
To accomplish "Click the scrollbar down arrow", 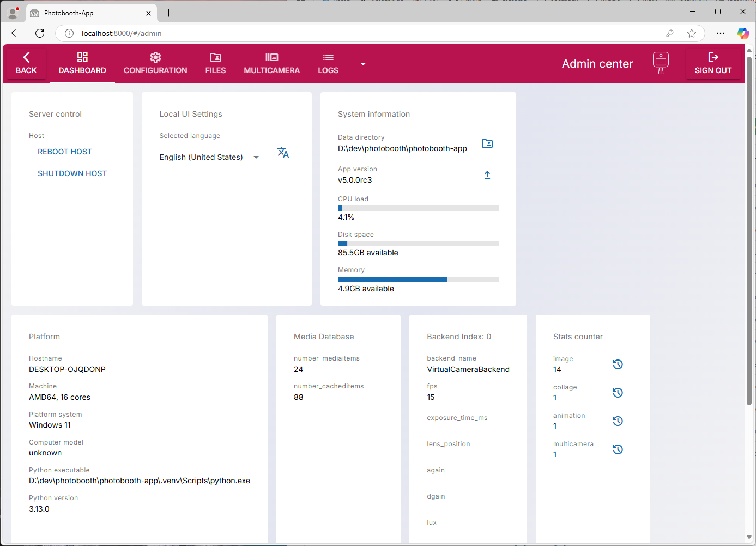I will (749, 537).
